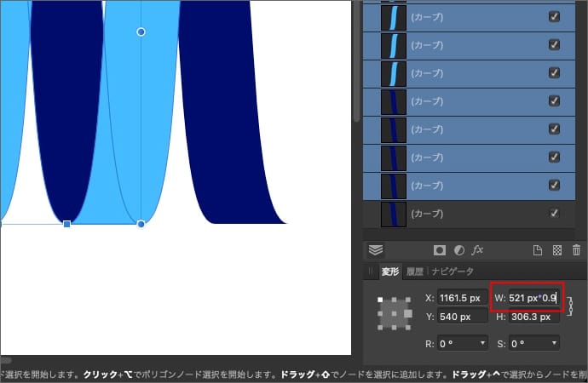The width and height of the screenshot is (588, 383).
Task: Click the layers stack icon in panel footer
Action: pos(376,250)
